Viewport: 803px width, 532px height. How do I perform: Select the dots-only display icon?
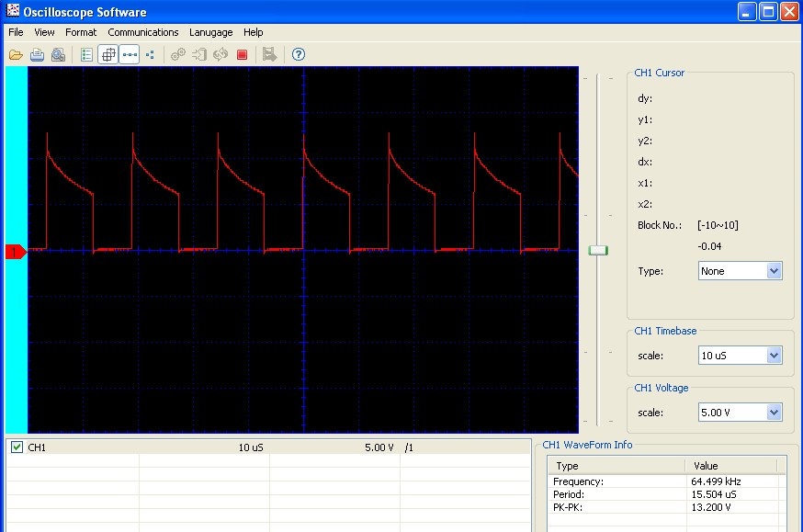tap(150, 55)
